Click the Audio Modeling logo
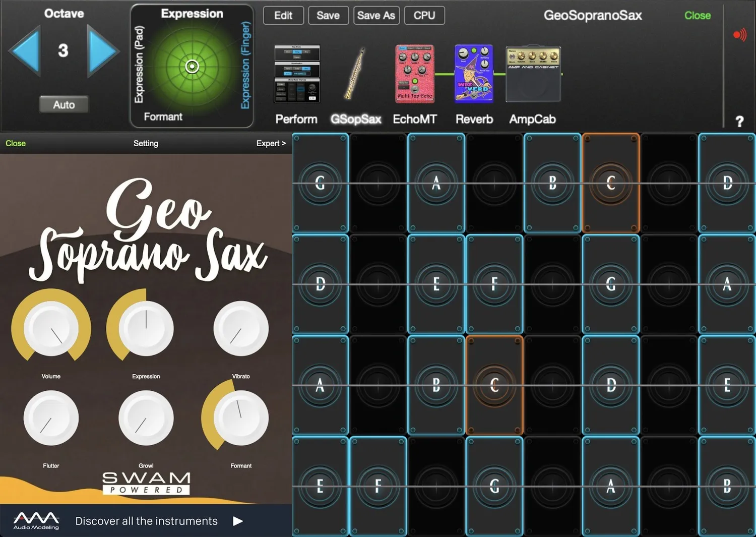The height and width of the screenshot is (537, 756). pos(36,521)
